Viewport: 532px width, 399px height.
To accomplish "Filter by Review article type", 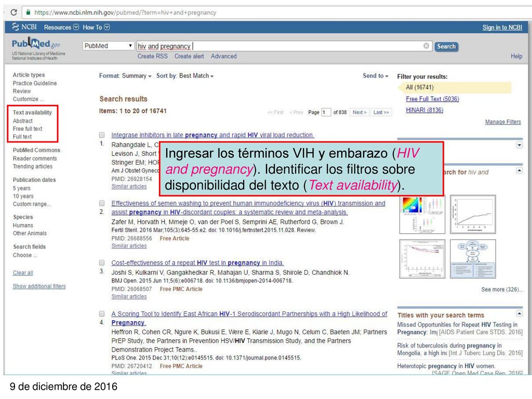I will click(22, 91).
